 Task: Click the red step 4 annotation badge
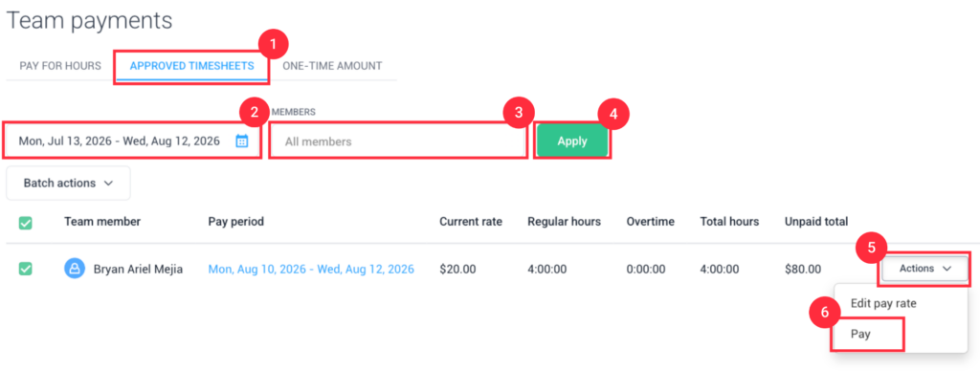(613, 116)
